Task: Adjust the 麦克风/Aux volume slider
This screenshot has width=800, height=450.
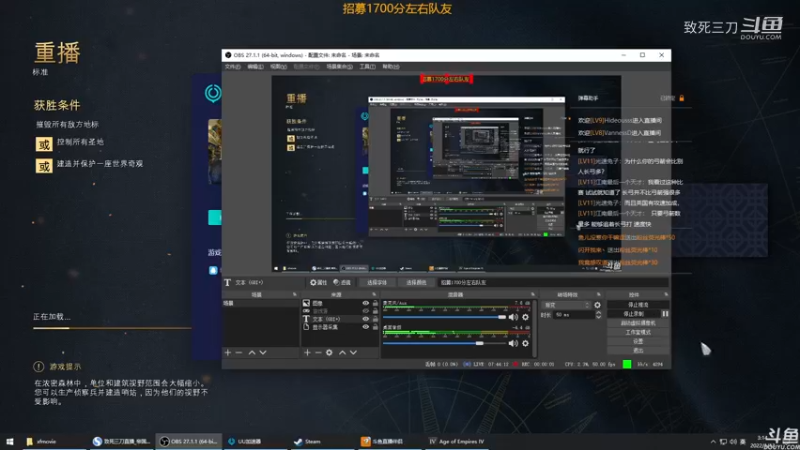Action: pyautogui.click(x=444, y=317)
